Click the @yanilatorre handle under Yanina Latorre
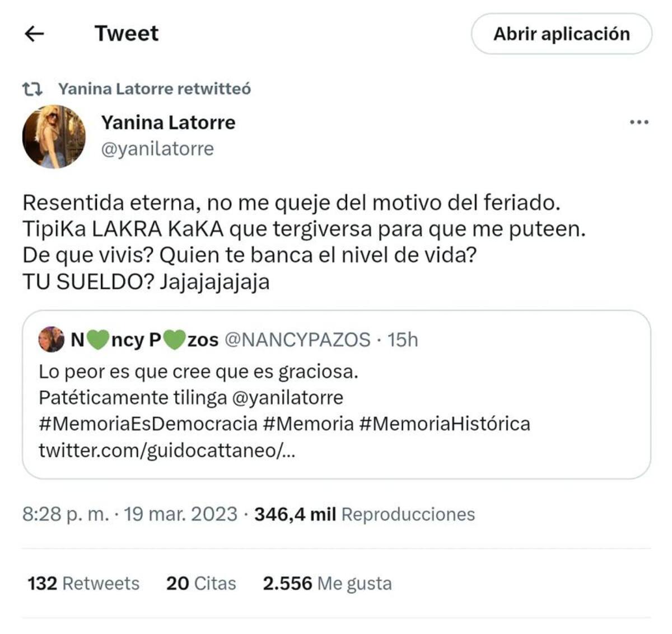Viewport: 672px width, 634px height. click(157, 149)
